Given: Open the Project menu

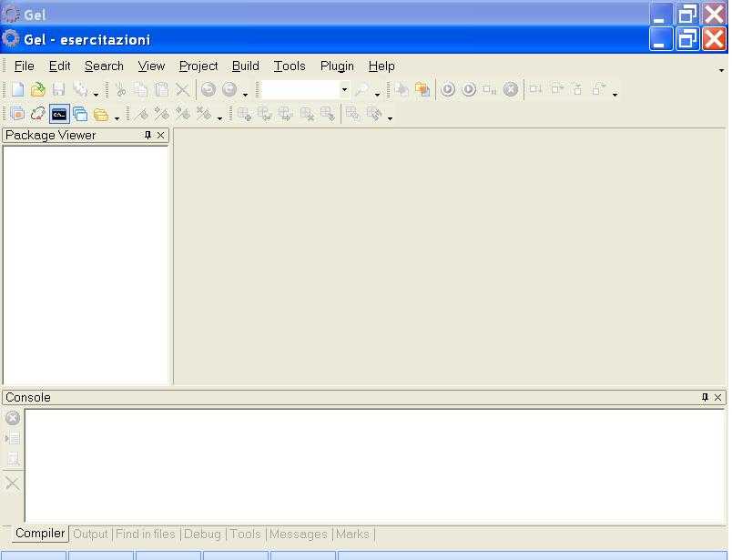Looking at the screenshot, I should pos(198,66).
